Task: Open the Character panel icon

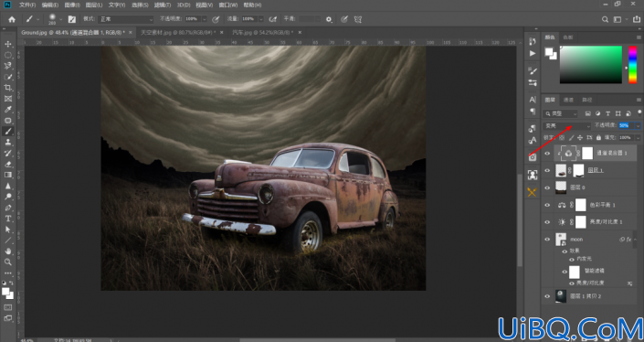Action: coord(533,100)
